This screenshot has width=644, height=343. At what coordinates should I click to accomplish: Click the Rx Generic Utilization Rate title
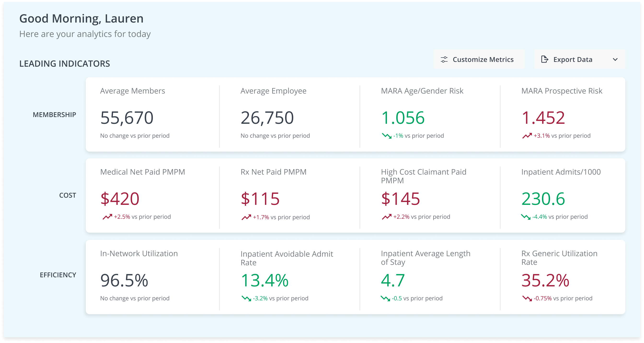(x=559, y=258)
